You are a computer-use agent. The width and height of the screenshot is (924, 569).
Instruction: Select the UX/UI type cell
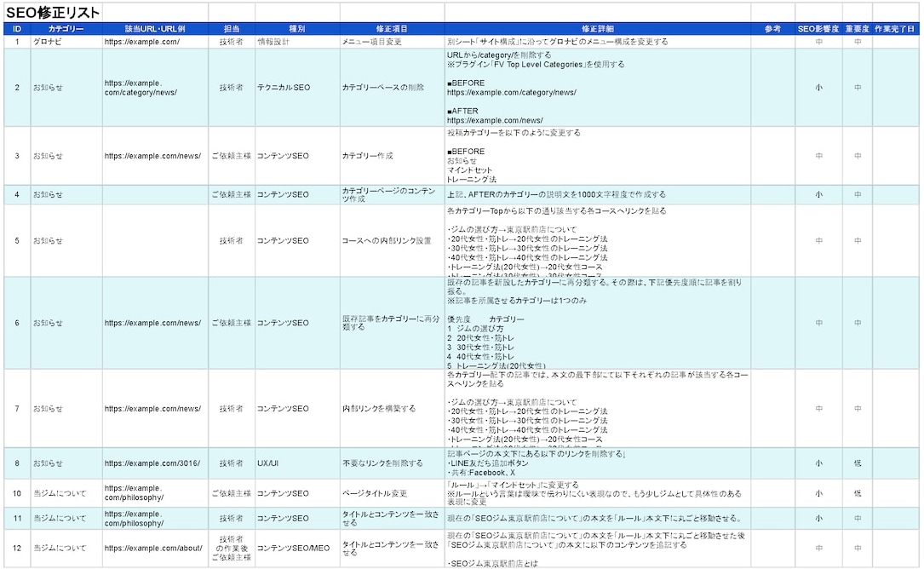pos(297,463)
